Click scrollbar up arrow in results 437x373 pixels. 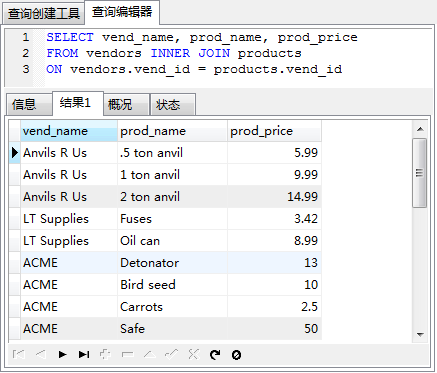tap(420, 129)
